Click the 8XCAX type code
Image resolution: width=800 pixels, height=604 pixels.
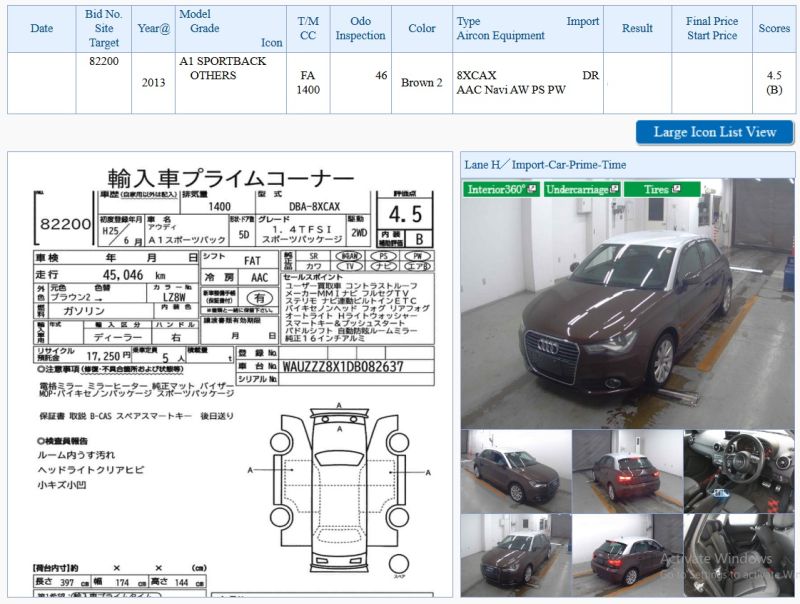point(477,76)
